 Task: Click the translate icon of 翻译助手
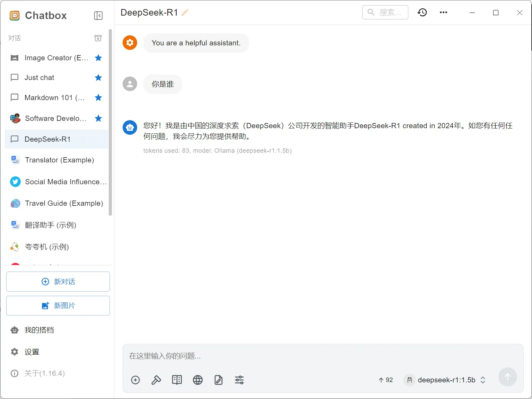[x=15, y=225]
